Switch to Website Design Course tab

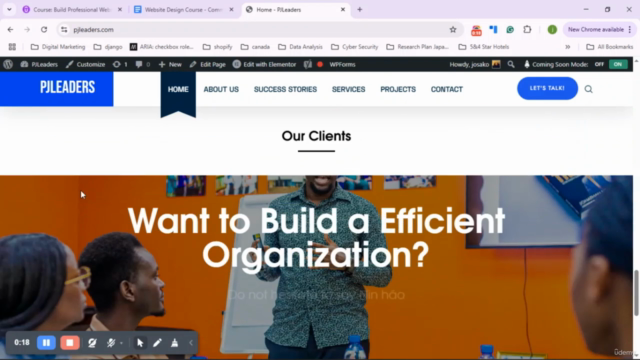184,10
